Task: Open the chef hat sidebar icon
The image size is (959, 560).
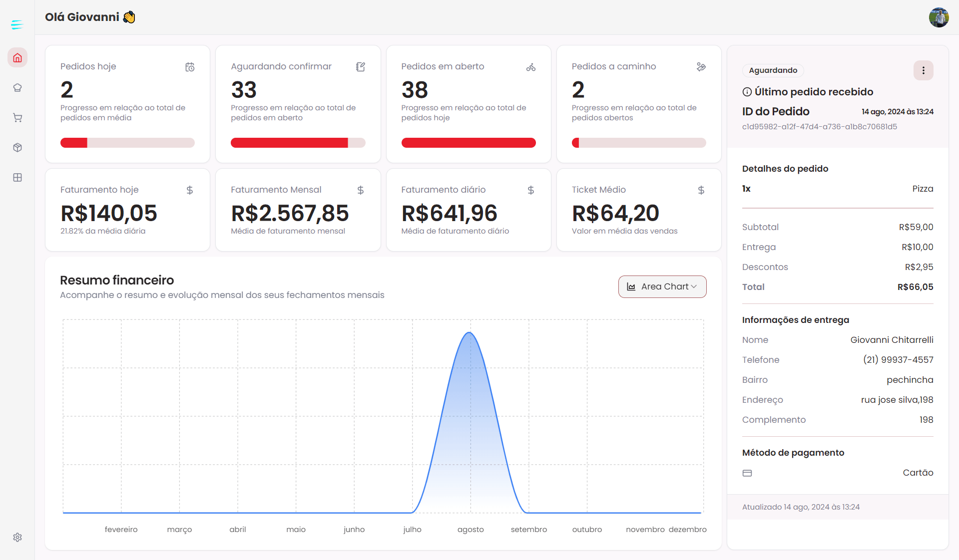Action: tap(17, 88)
